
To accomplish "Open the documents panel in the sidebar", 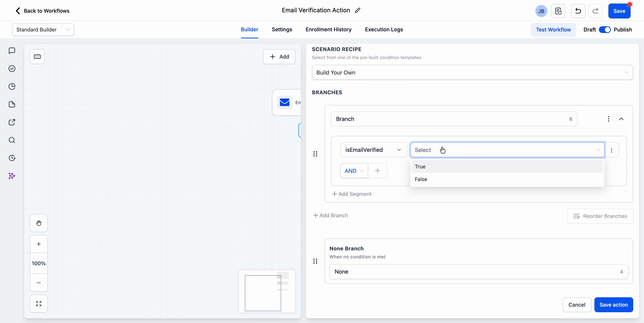I will (x=12, y=104).
